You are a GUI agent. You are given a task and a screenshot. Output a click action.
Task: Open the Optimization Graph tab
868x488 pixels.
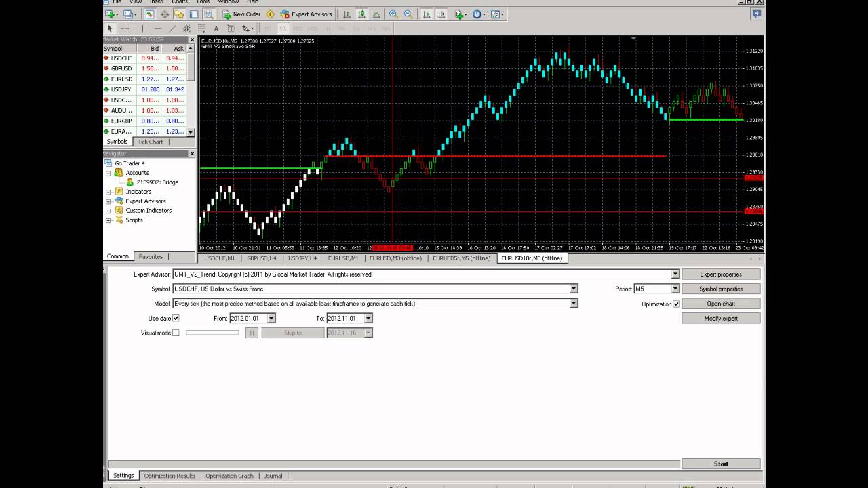tap(229, 476)
